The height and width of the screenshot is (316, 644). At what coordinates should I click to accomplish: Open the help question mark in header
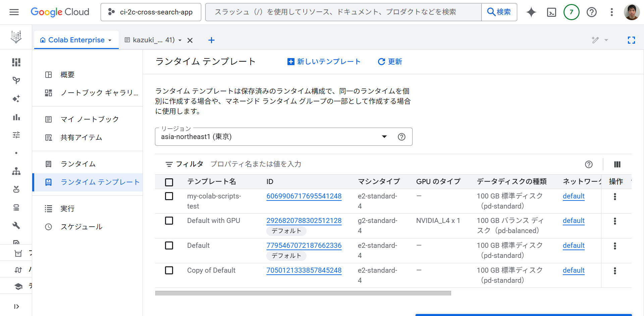click(591, 12)
